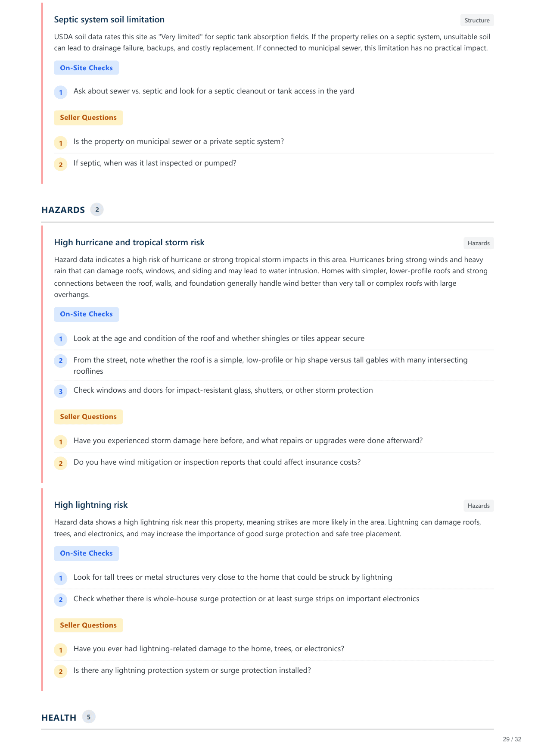Click Seller Questions label in lightning section

tap(88, 625)
